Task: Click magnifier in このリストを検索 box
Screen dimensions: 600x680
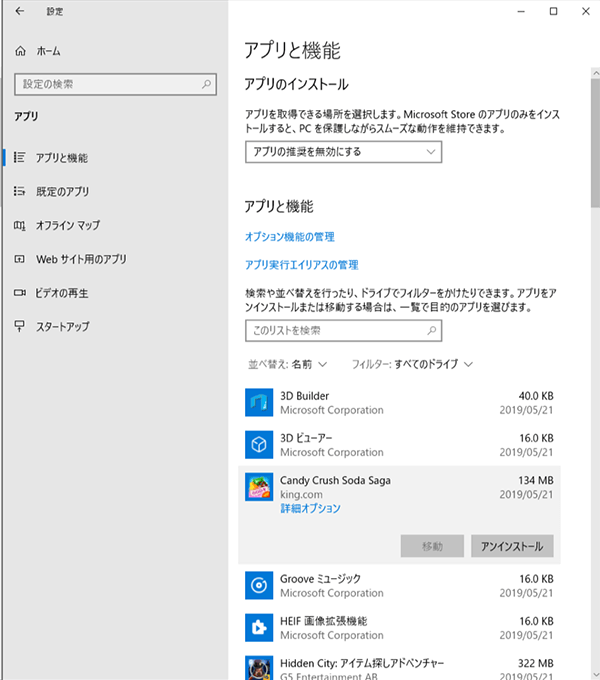Action: click(432, 330)
